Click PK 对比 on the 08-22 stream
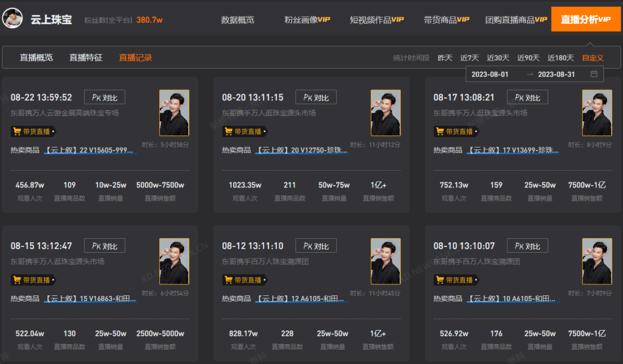This screenshot has width=623, height=364. pyautogui.click(x=104, y=97)
